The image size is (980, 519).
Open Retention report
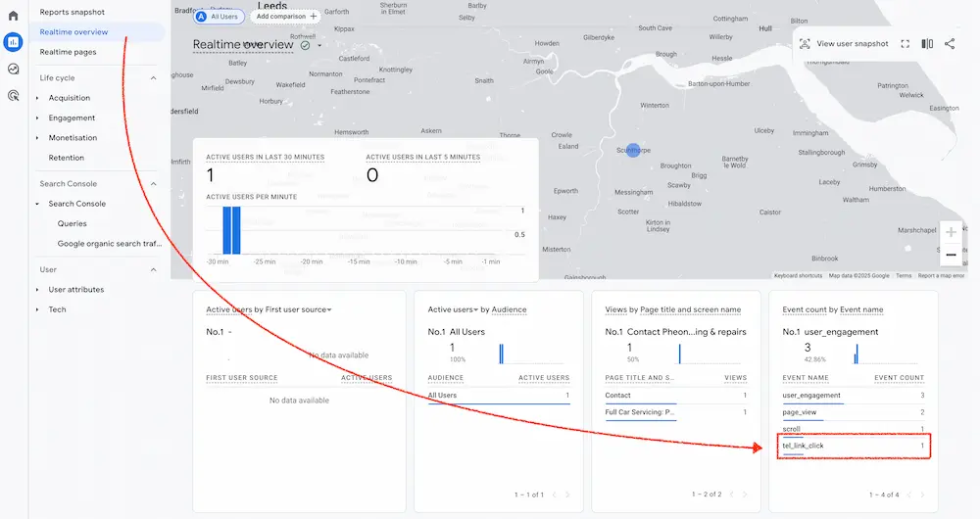pyautogui.click(x=67, y=158)
